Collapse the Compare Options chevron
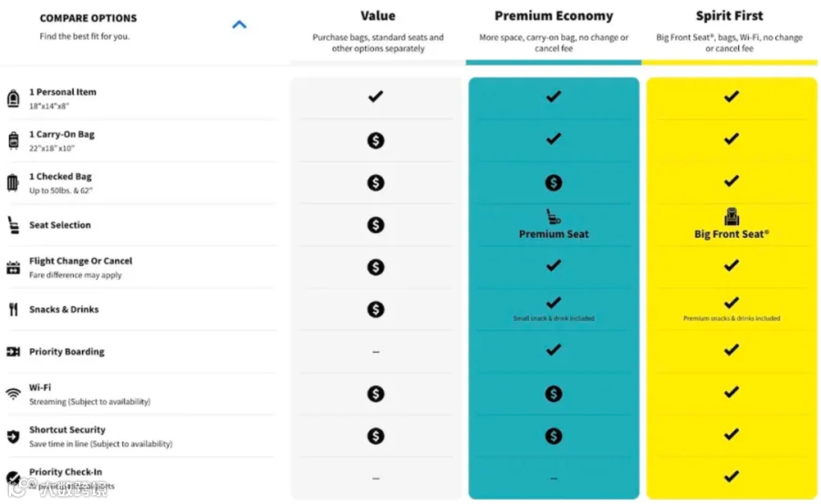 click(x=239, y=24)
